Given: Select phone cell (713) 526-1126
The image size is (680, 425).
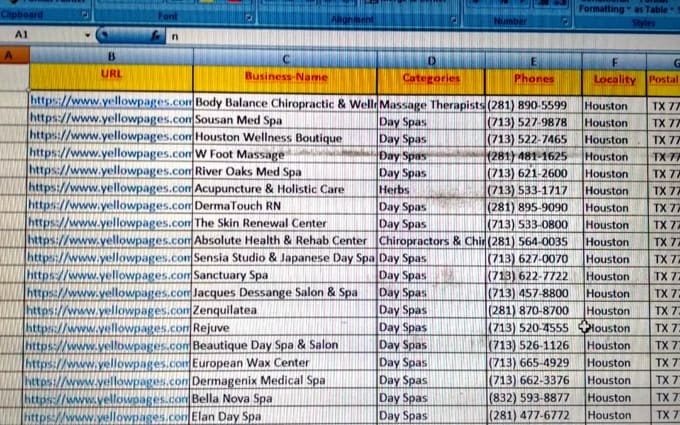Looking at the screenshot, I should pyautogui.click(x=535, y=345).
